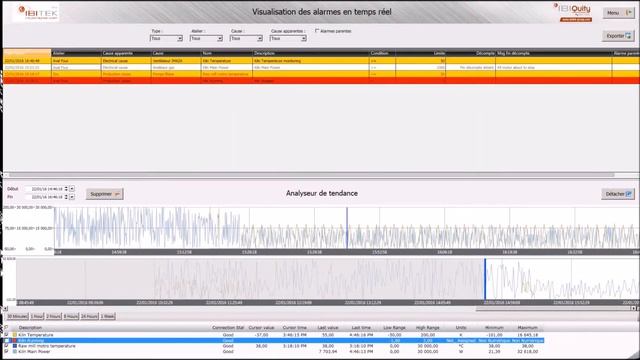Sort by the Description column header in alarm table

[311, 53]
